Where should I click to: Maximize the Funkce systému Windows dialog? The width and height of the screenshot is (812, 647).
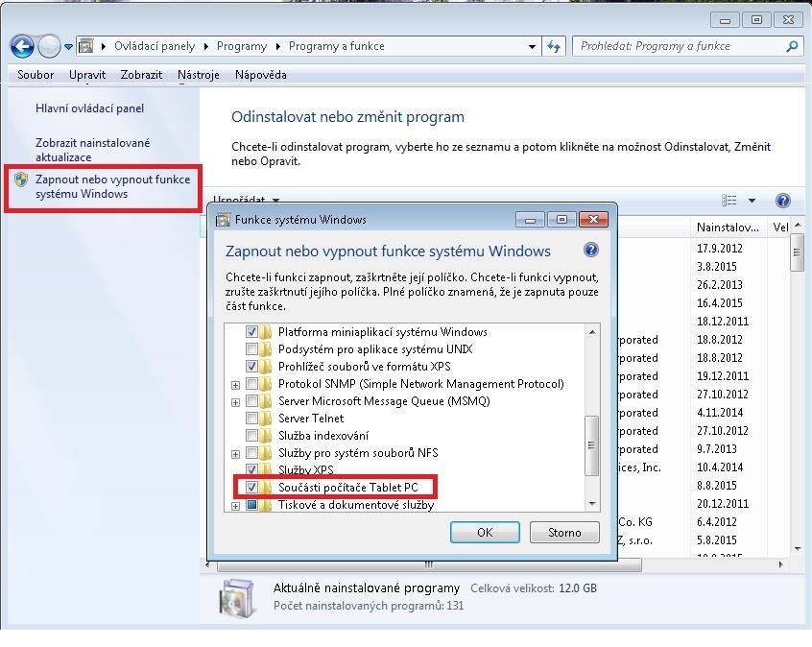(x=561, y=220)
